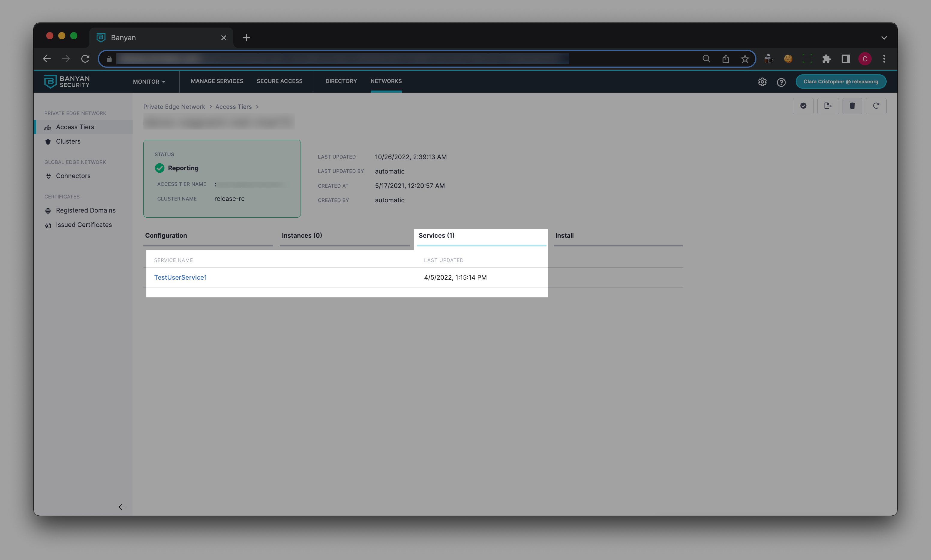Expand the Monitor dropdown menu
This screenshot has height=560, width=931.
point(149,82)
